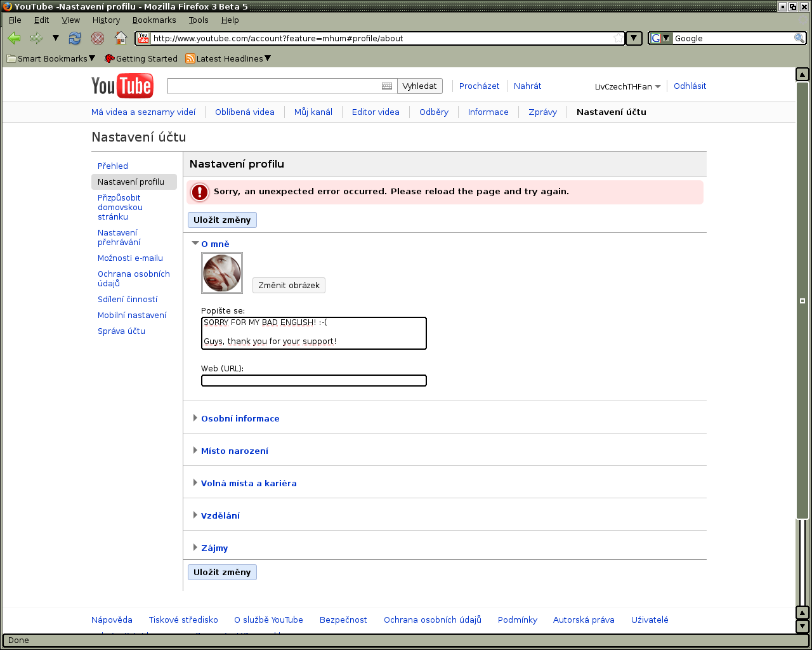The width and height of the screenshot is (812, 650).
Task: Open the Editor videa tab
Action: (376, 112)
